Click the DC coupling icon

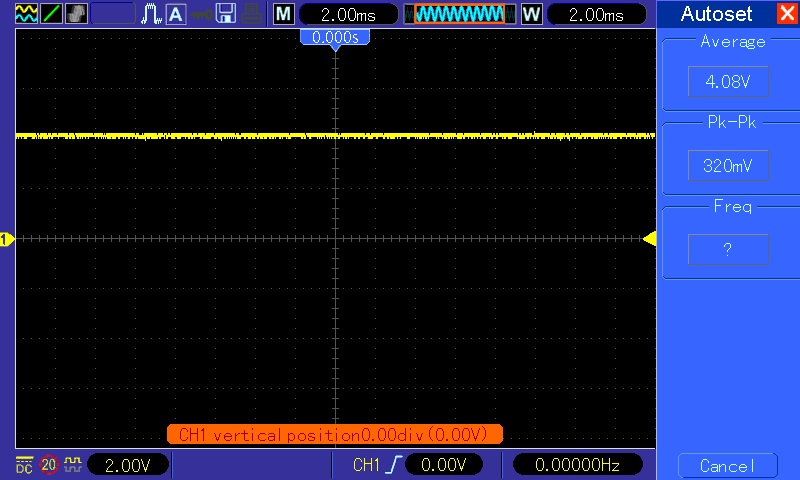[24, 465]
